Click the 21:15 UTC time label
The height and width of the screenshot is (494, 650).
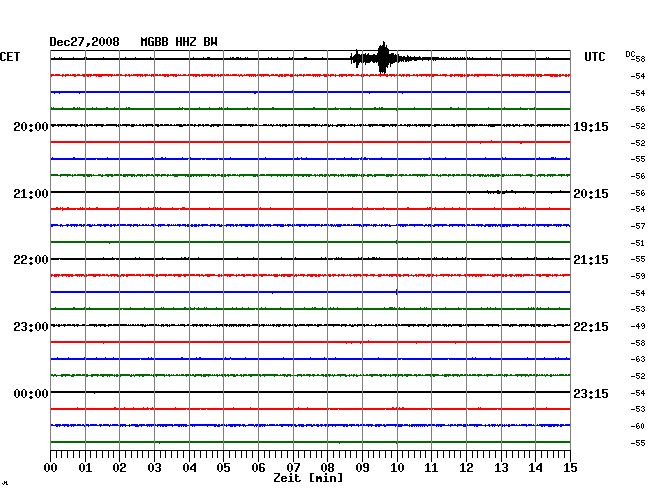point(591,260)
